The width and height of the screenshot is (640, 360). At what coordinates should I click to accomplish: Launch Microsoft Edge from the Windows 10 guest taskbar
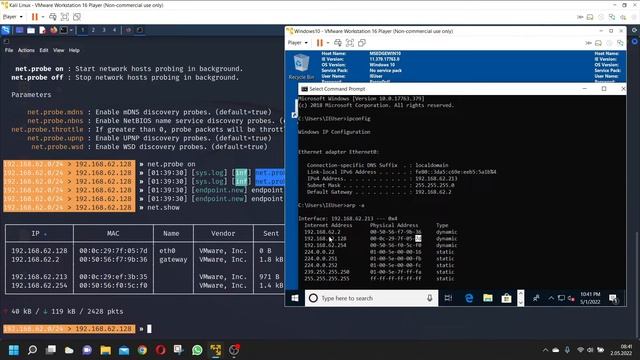click(x=469, y=298)
